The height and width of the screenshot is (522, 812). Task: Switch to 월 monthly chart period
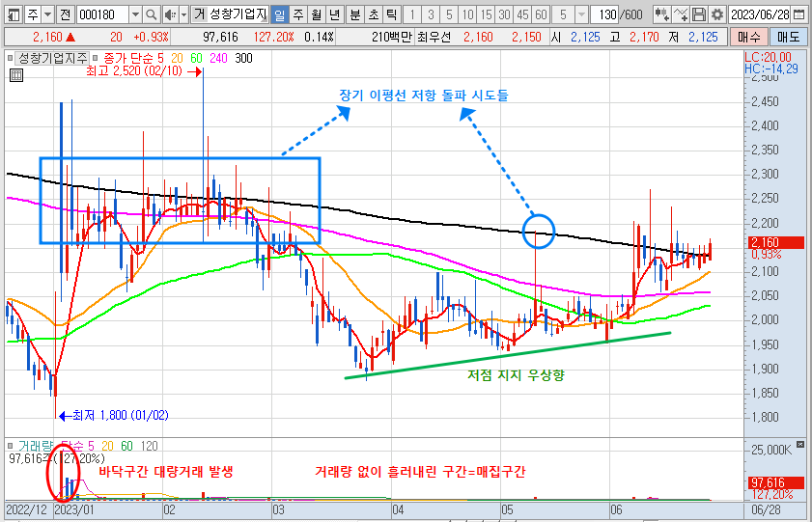pos(317,14)
